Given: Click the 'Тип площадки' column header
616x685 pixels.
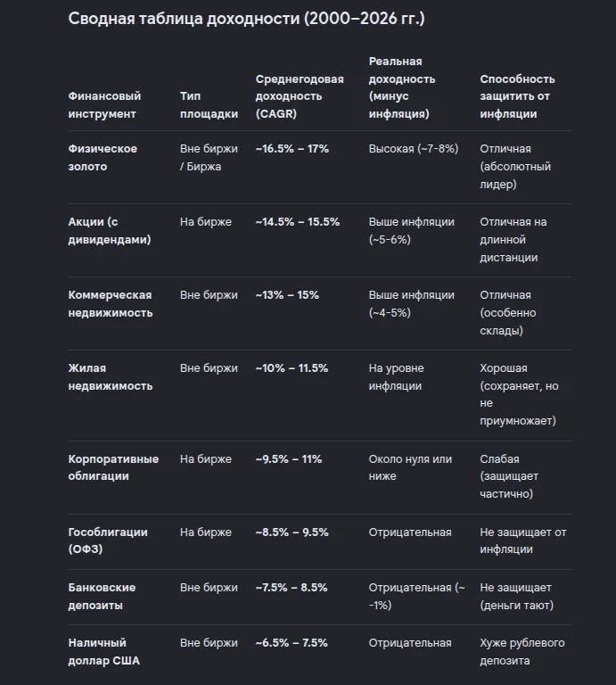Looking at the screenshot, I should pyautogui.click(x=209, y=105).
